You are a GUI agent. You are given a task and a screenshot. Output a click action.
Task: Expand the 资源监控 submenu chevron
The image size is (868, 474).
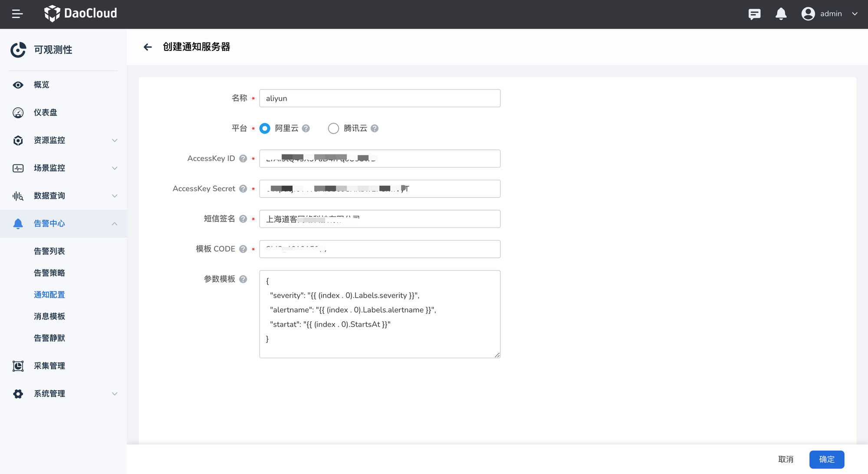click(x=115, y=141)
